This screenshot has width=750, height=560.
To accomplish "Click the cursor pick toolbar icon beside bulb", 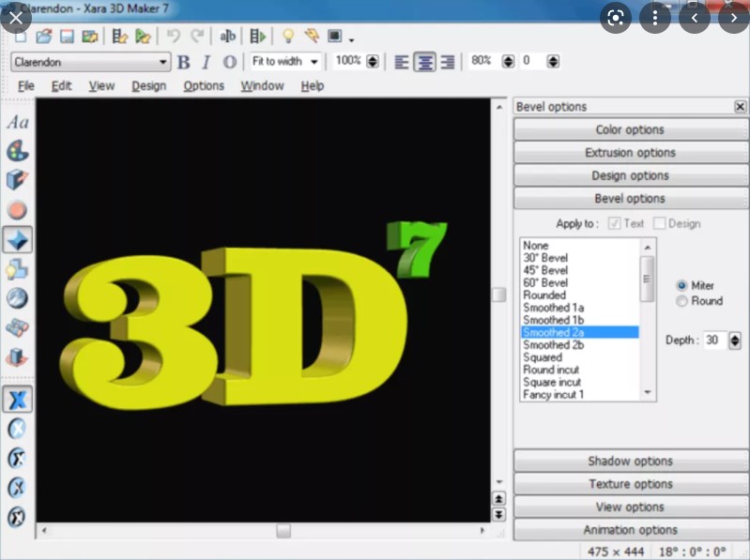I will point(312,36).
